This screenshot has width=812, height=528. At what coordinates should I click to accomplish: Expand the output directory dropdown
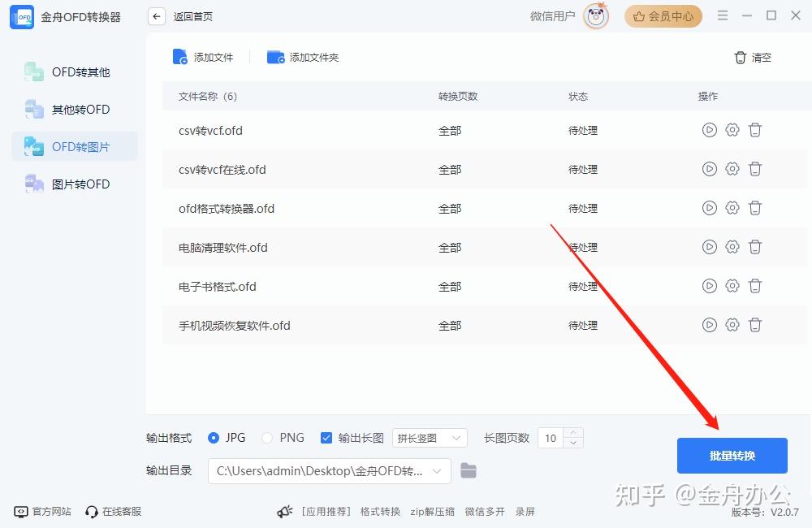click(x=438, y=471)
